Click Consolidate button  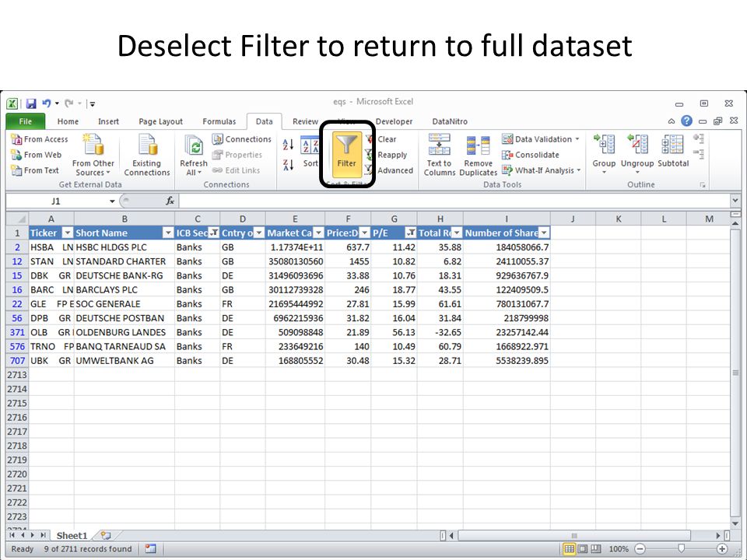click(531, 155)
